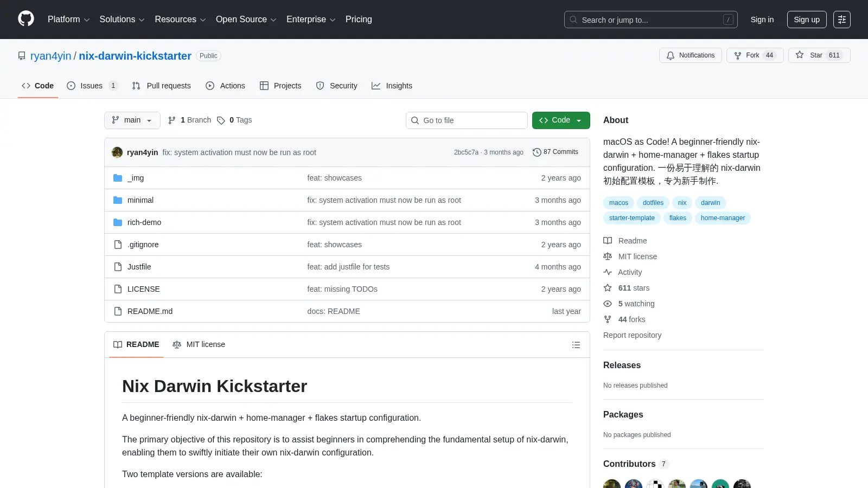This screenshot has height=488, width=868.
Task: Open nix-darwin-kickstarter repository link
Action: 135,56
